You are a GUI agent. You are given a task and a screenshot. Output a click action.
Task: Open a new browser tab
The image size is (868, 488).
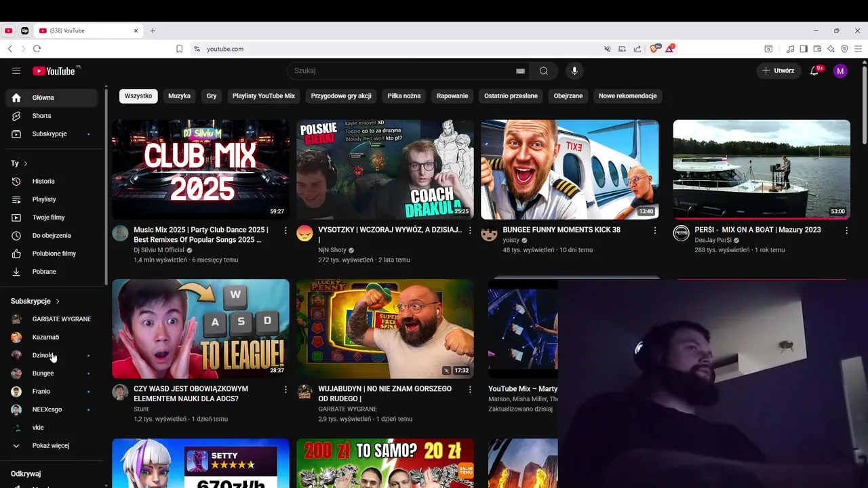pos(153,30)
